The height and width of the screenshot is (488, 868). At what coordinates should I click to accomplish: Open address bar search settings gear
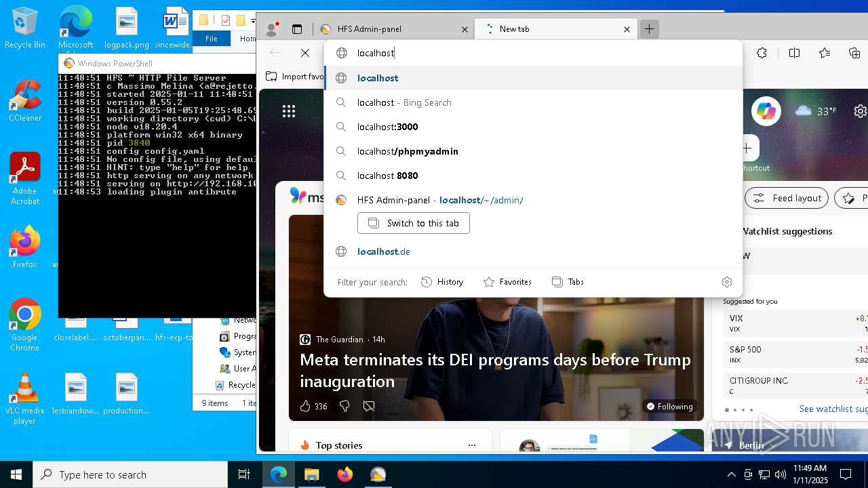point(727,282)
